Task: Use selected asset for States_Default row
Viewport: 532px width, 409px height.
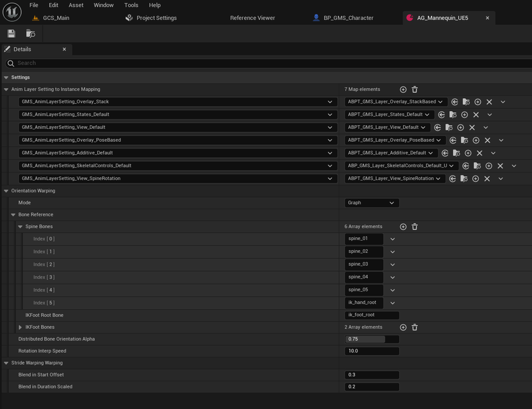Action: coord(442,115)
